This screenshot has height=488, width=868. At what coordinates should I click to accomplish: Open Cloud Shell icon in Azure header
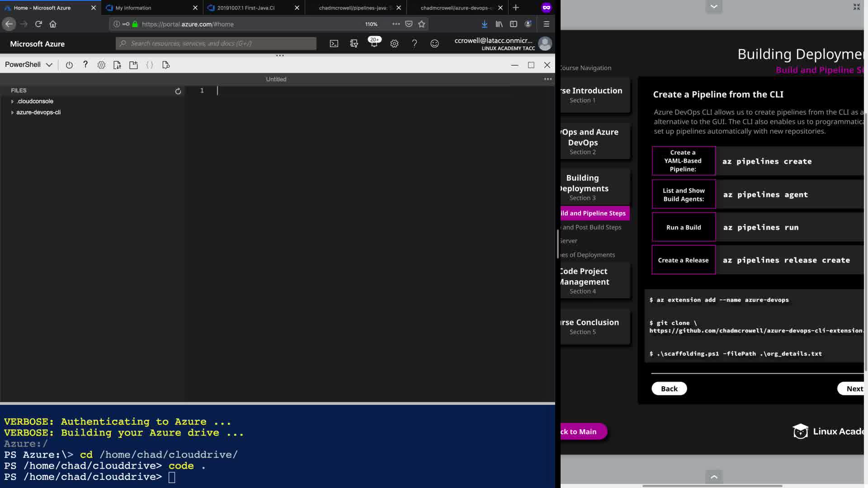(334, 43)
